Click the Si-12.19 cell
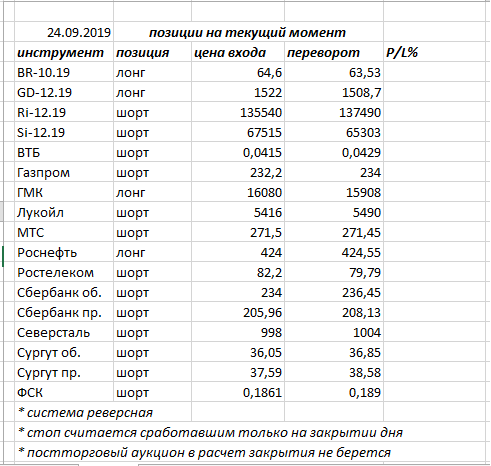 [64, 132]
